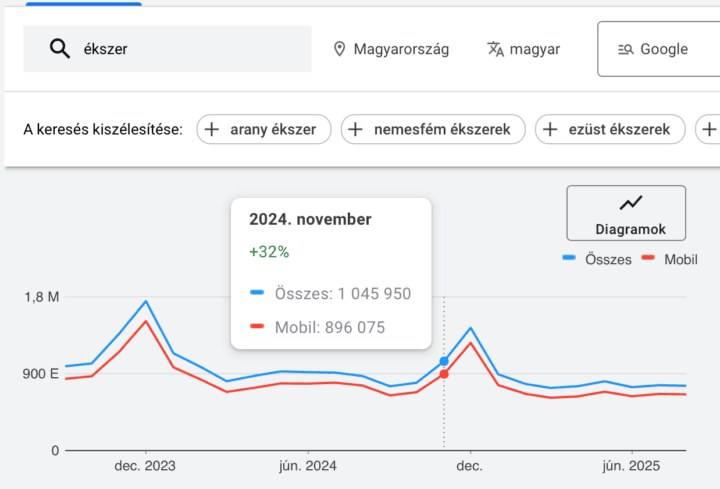Select the blue November 2024 data point
The width and height of the screenshot is (720, 489).
(x=444, y=361)
